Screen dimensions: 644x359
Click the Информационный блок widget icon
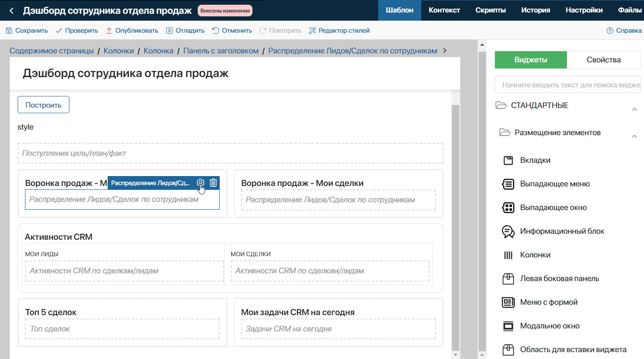(508, 232)
